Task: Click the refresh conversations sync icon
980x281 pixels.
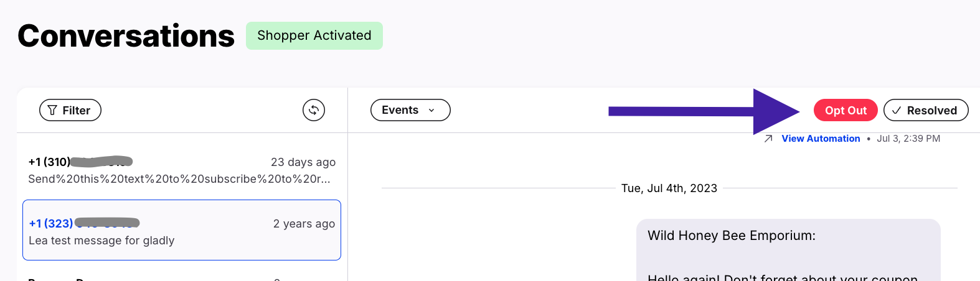Action: tap(314, 110)
